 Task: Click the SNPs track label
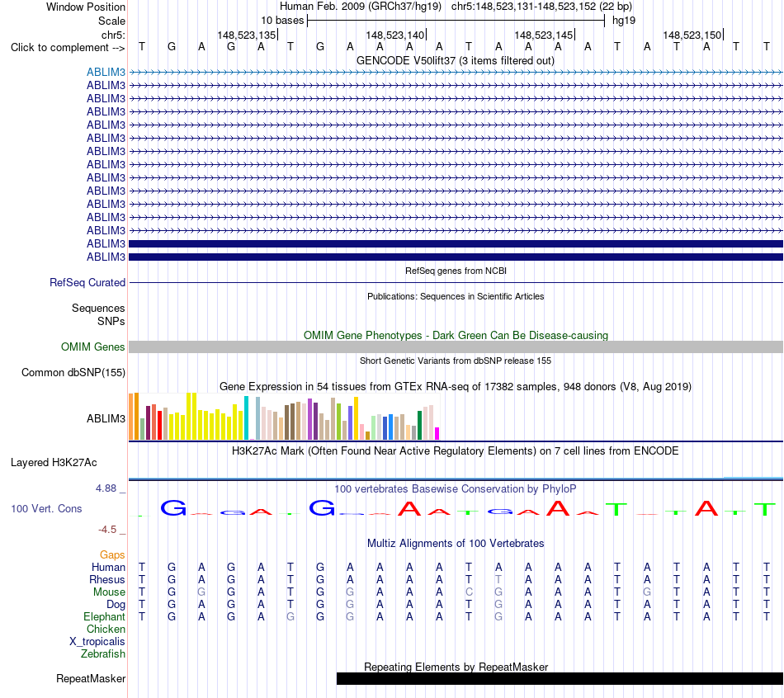pos(111,322)
